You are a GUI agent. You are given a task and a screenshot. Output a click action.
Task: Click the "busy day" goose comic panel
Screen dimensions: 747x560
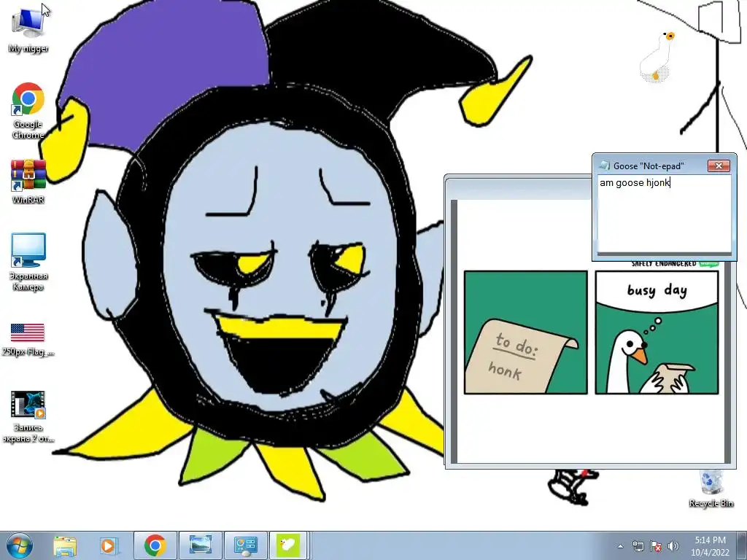tap(657, 332)
